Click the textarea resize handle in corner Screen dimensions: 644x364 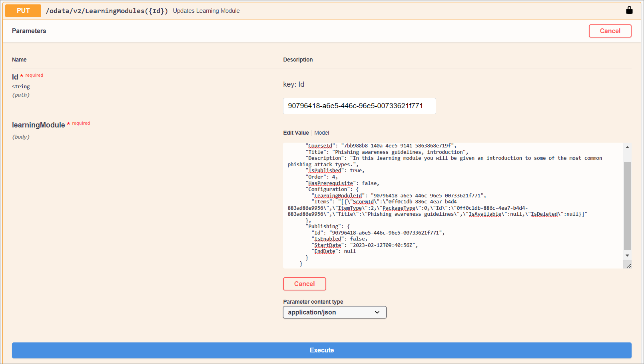point(628,266)
